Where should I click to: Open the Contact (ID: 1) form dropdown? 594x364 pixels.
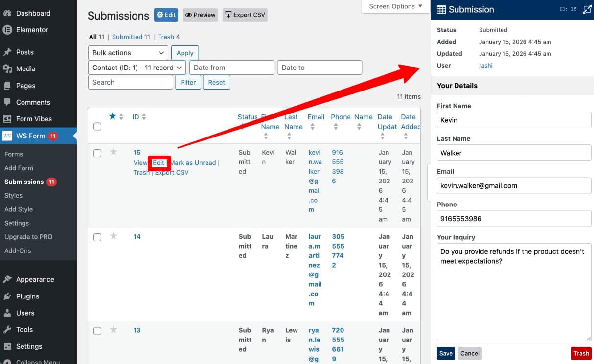[137, 68]
